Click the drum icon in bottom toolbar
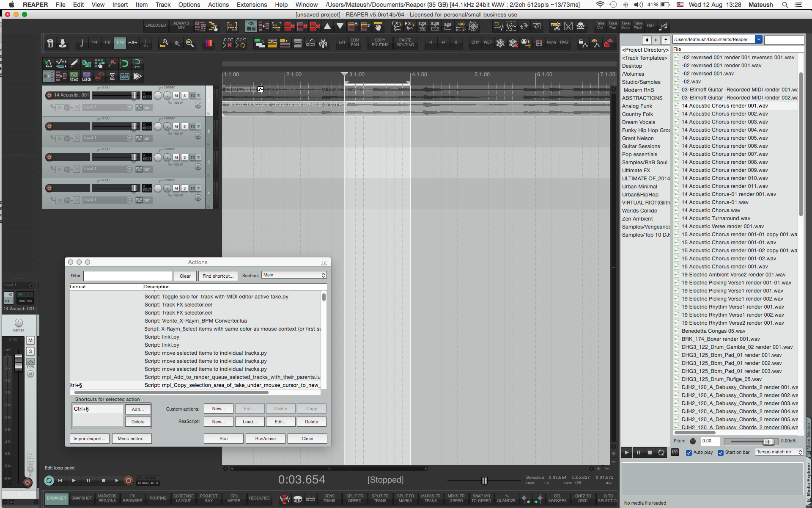The width and height of the screenshot is (812, 508). pos(298,499)
